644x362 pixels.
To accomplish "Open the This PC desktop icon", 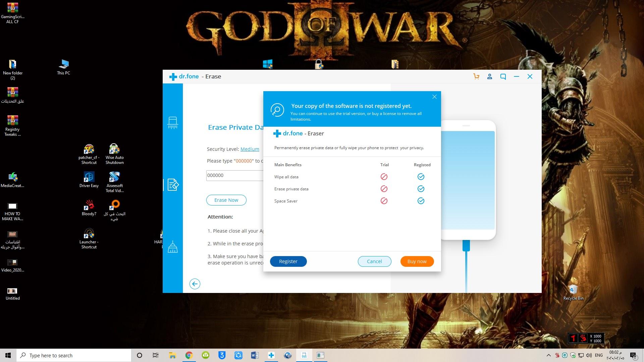I will click(x=63, y=67).
